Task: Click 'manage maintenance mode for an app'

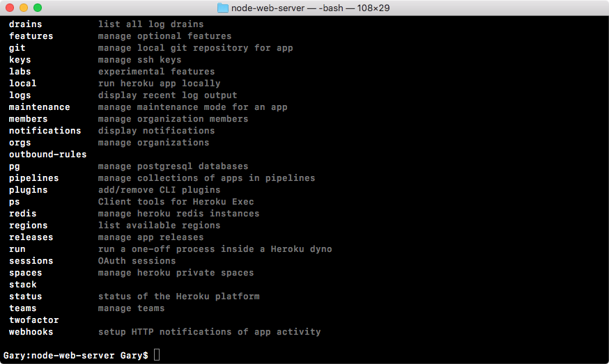Action: pyautogui.click(x=192, y=107)
